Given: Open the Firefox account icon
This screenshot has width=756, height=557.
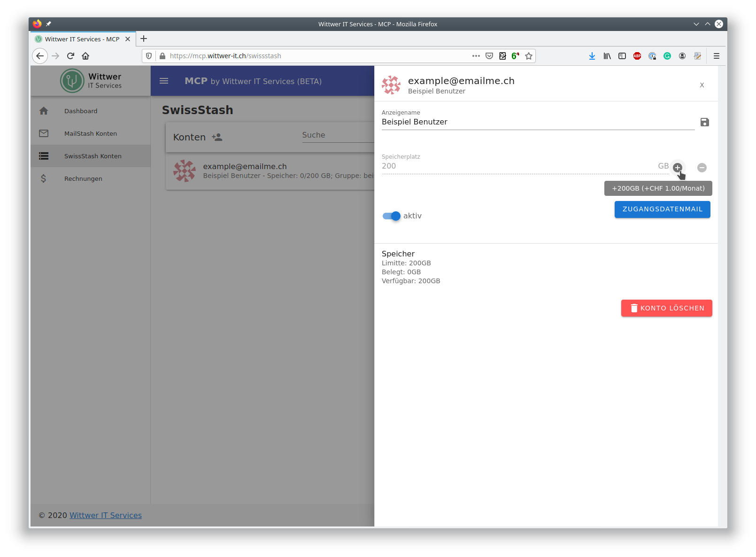Looking at the screenshot, I should (x=682, y=56).
